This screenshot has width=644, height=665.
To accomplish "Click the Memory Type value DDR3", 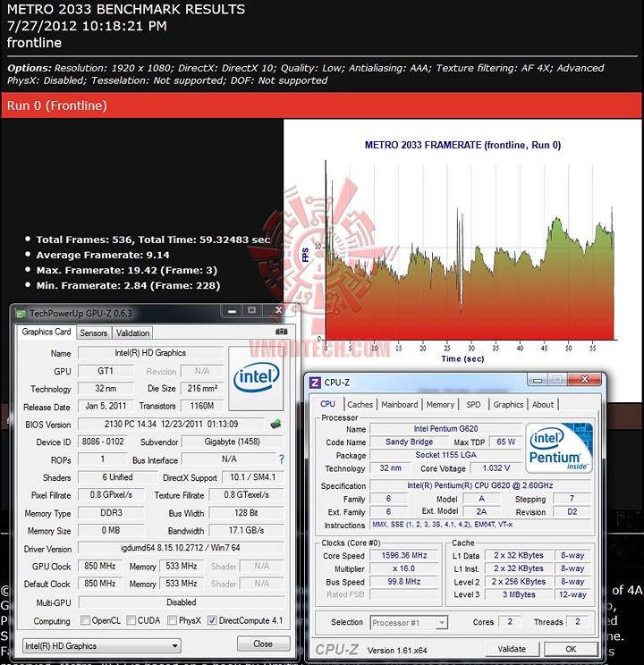I will coord(111,513).
